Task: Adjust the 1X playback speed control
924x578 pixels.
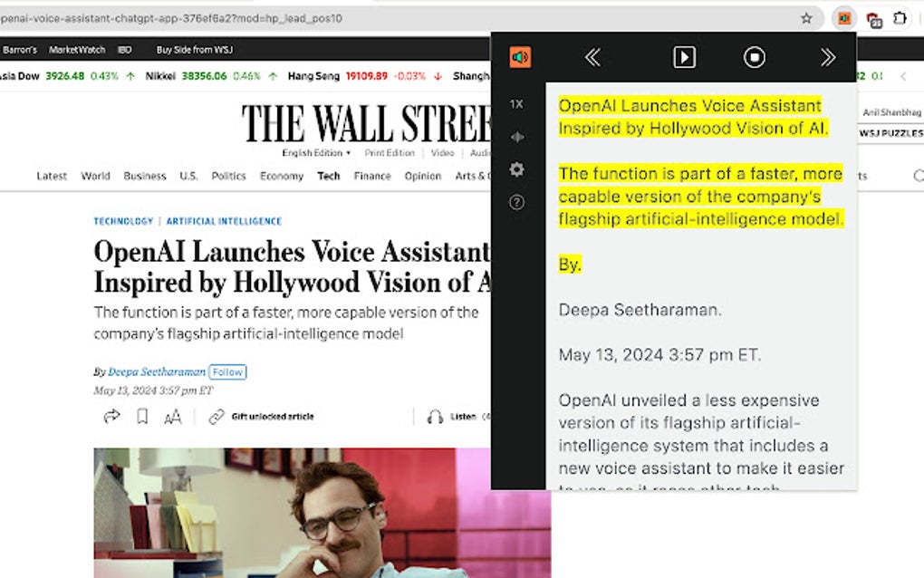Action: tap(516, 103)
